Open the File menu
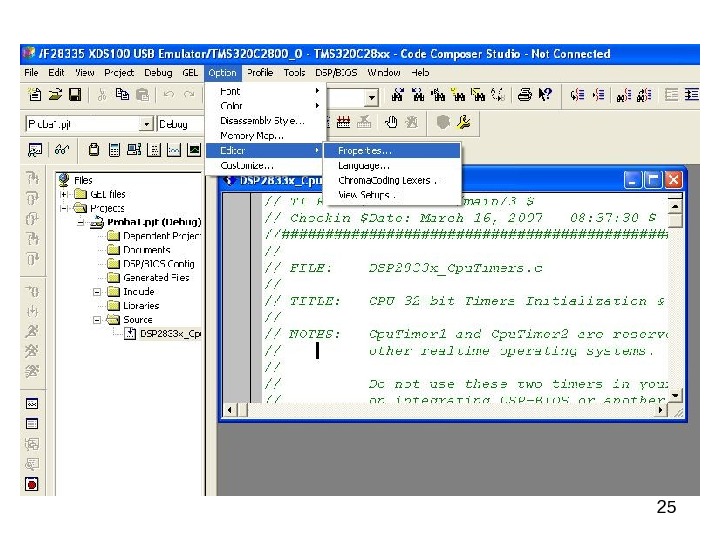The height and width of the screenshot is (540, 720). click(x=31, y=73)
